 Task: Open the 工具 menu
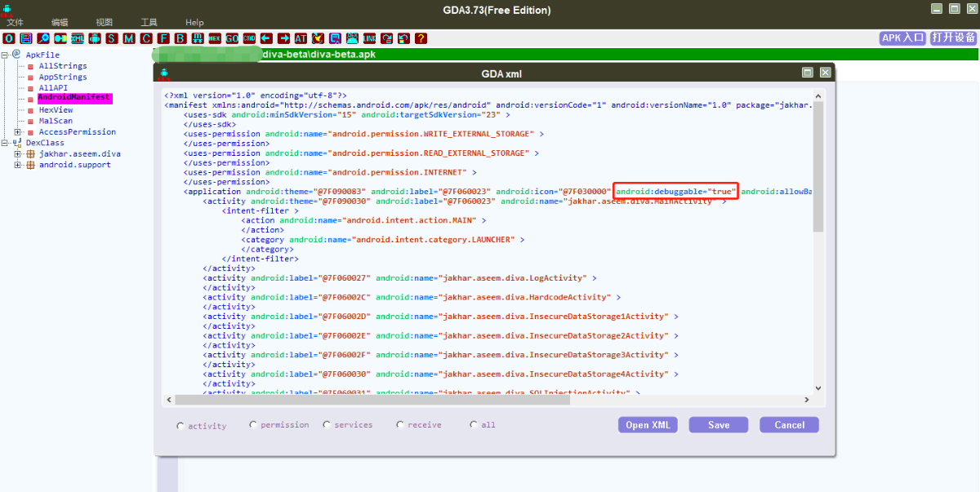point(149,23)
